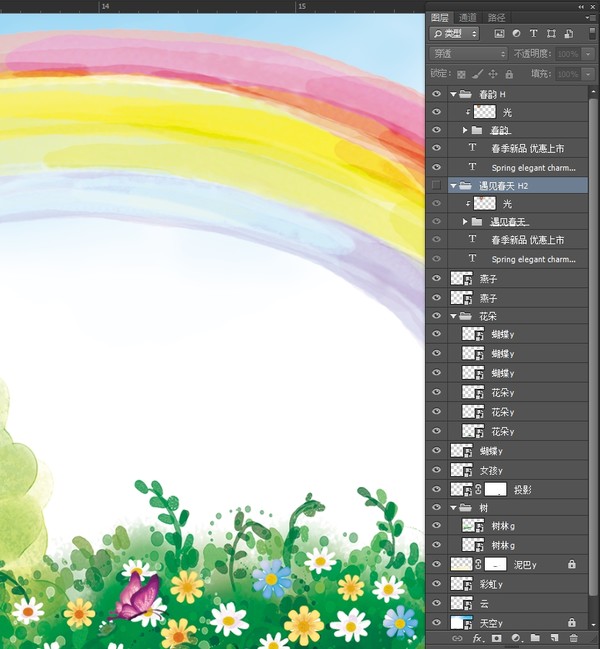Hide the 天空y layer
This screenshot has width=600, height=649.
[436, 623]
